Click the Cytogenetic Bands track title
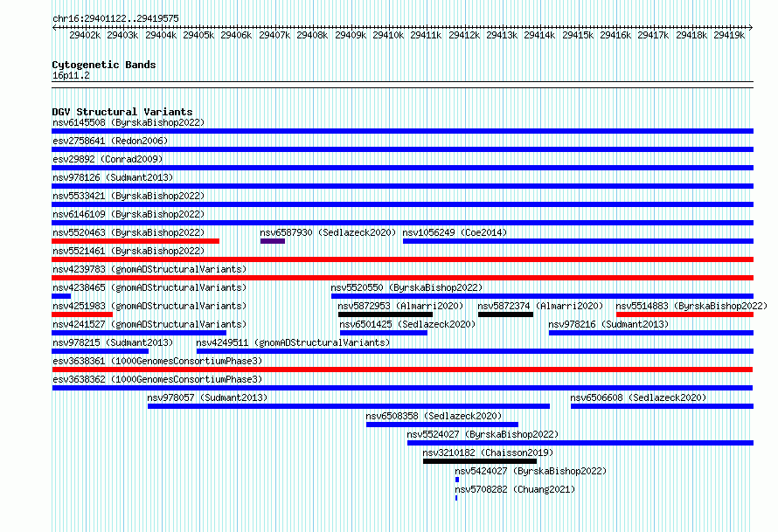 (104, 65)
